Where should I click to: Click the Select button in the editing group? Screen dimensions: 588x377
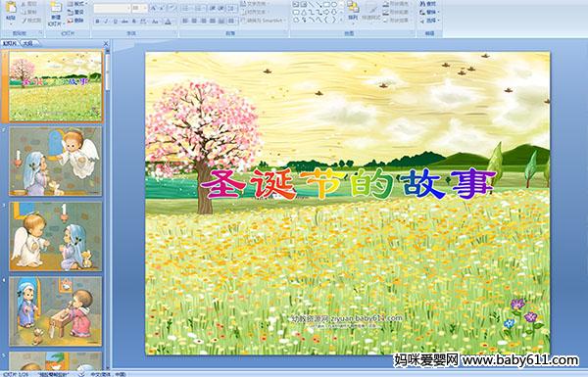[x=429, y=21]
